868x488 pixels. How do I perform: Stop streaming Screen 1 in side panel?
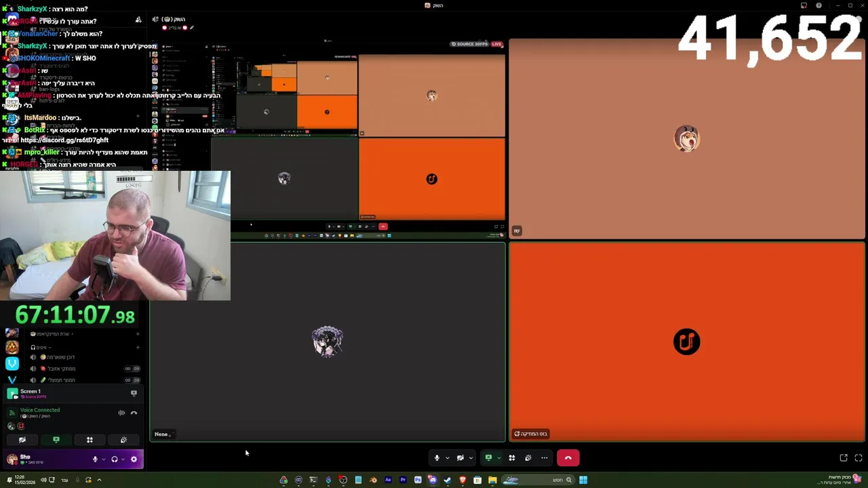tap(134, 393)
